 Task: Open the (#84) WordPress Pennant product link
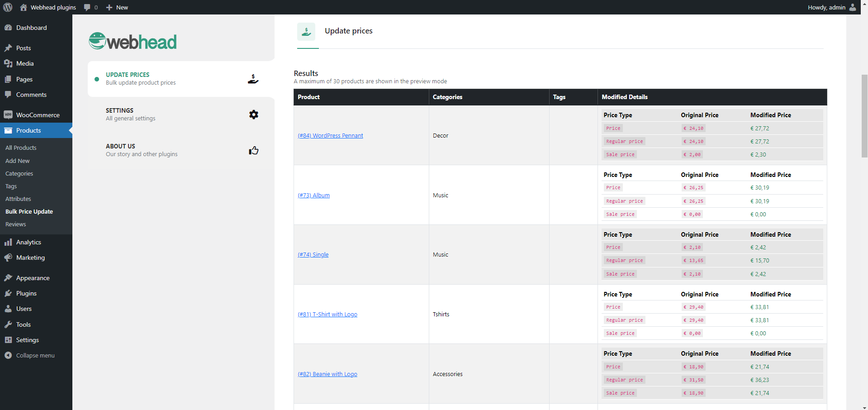click(330, 135)
